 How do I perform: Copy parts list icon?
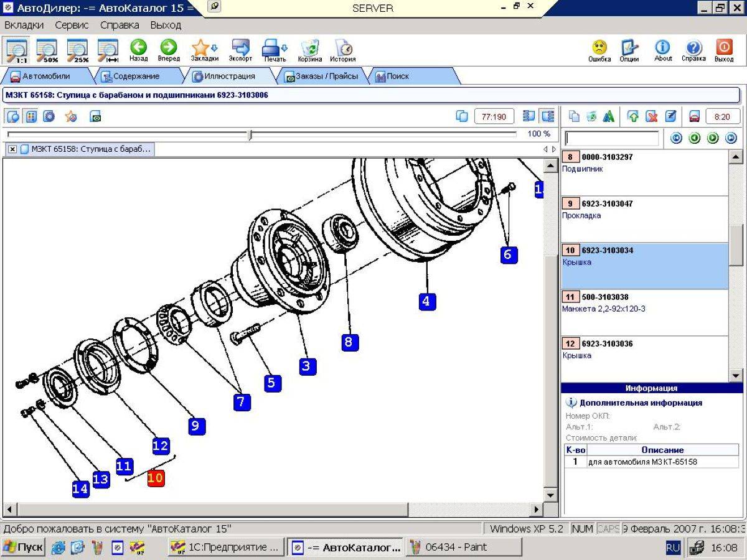point(575,116)
